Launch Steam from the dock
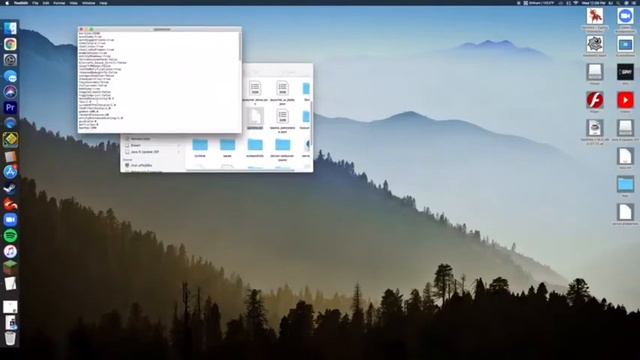The height and width of the screenshot is (360, 640). [10, 188]
